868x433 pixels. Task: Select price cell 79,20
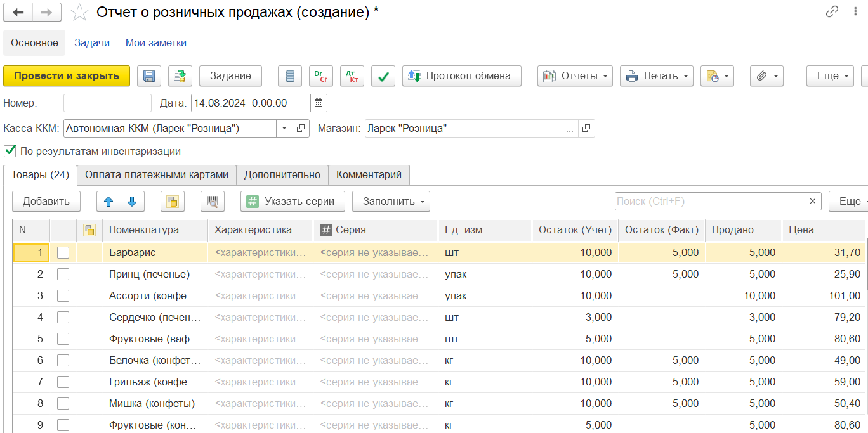tap(824, 317)
